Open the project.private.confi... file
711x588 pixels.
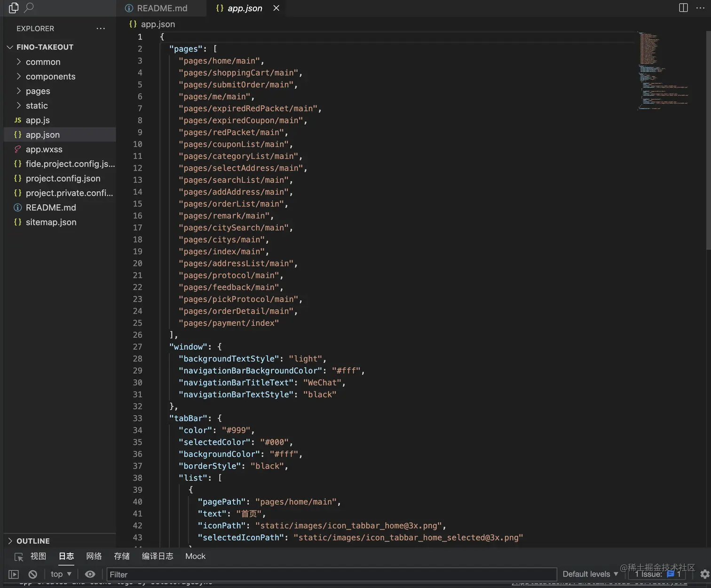60,193
